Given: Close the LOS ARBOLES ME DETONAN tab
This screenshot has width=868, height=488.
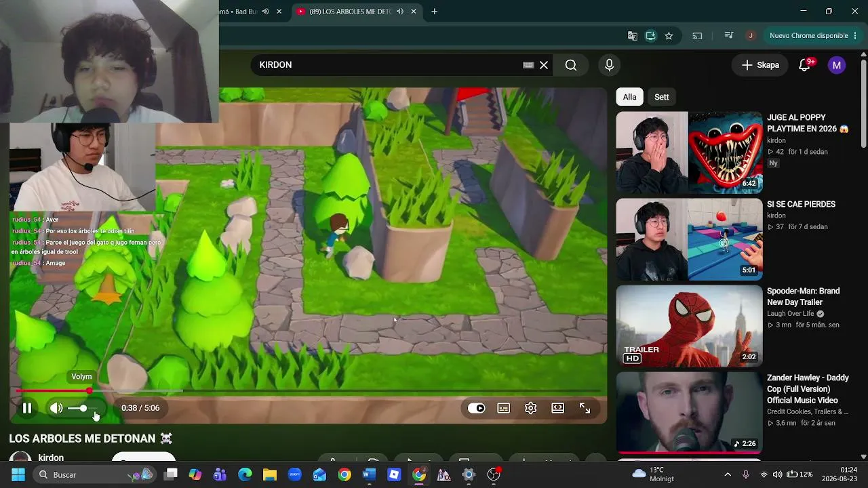Looking at the screenshot, I should click(414, 12).
